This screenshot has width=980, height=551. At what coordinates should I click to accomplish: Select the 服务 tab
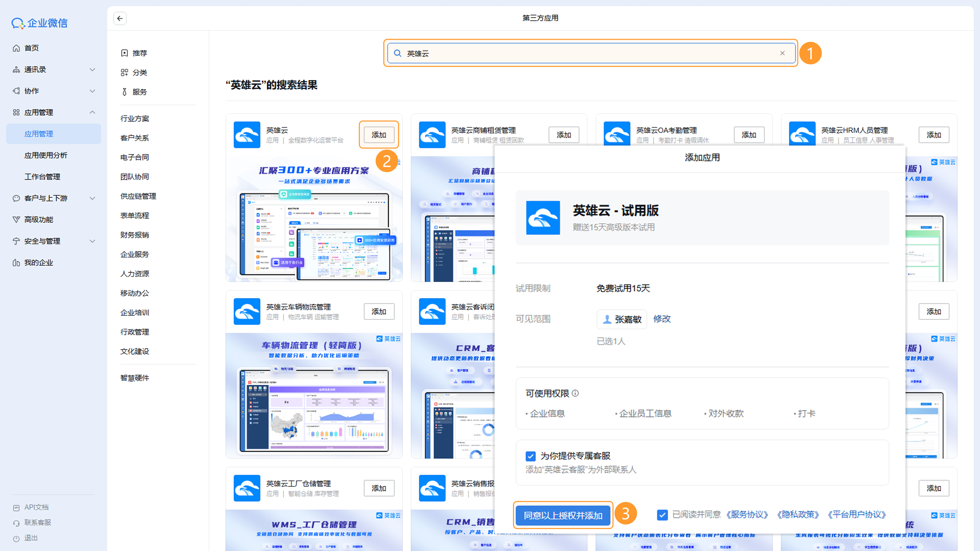134,92
